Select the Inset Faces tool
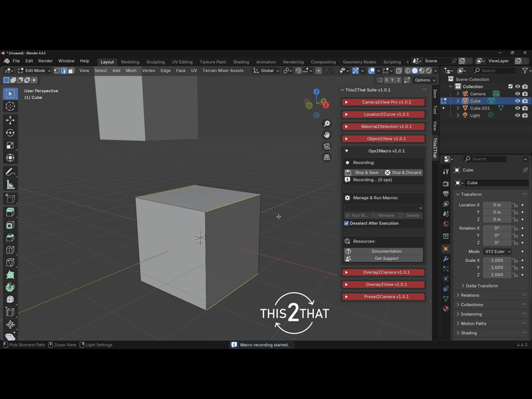 coord(10,225)
